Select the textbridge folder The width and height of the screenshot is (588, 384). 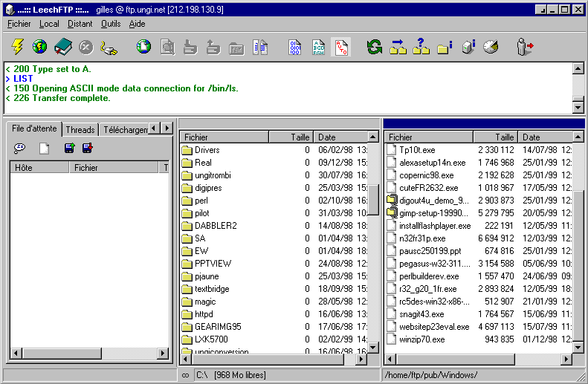[212, 289]
